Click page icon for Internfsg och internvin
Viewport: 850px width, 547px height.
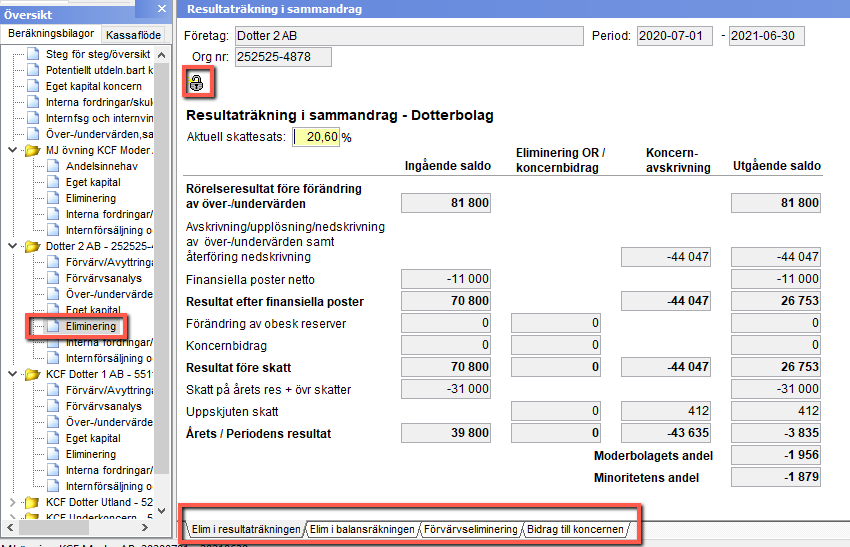click(33, 118)
